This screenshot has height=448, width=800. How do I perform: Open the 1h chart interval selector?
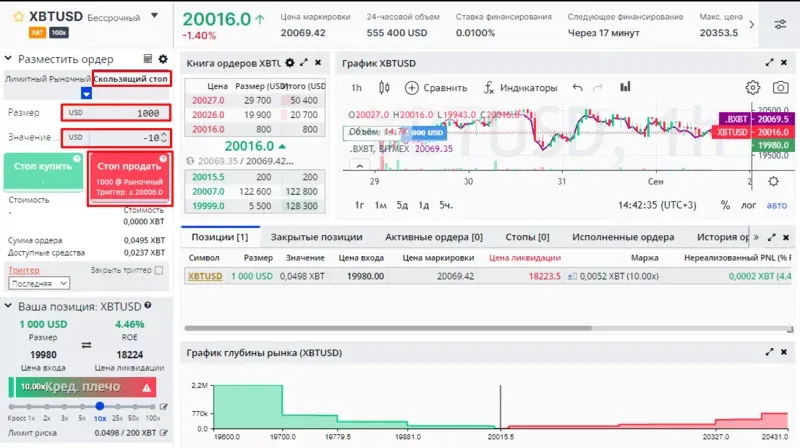coord(356,88)
